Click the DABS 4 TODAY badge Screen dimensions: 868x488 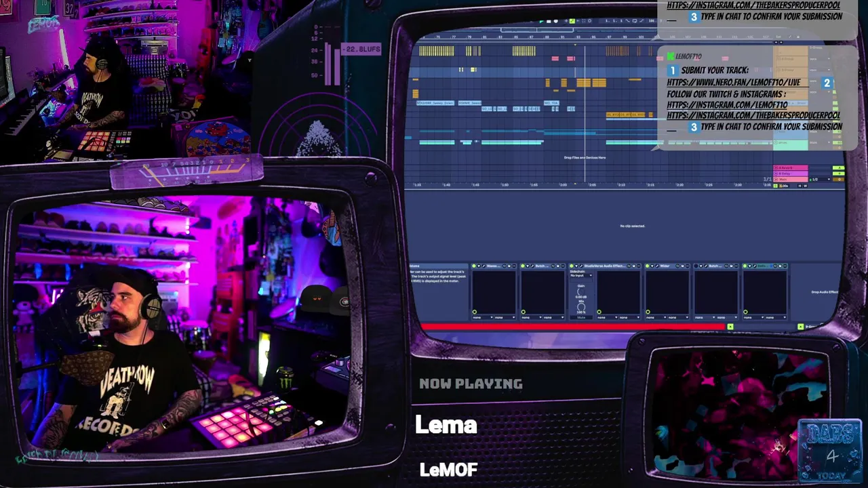(x=831, y=451)
